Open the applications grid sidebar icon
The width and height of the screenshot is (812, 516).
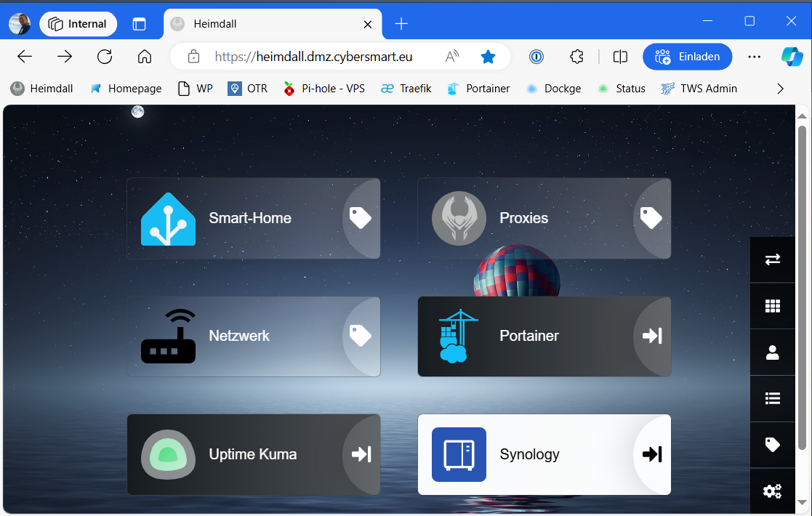(773, 306)
